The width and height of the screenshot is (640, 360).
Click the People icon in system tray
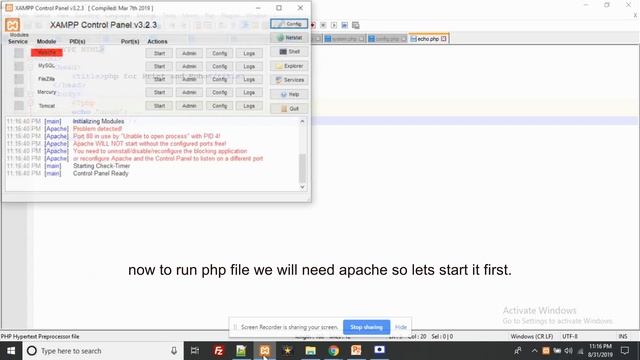(518, 351)
